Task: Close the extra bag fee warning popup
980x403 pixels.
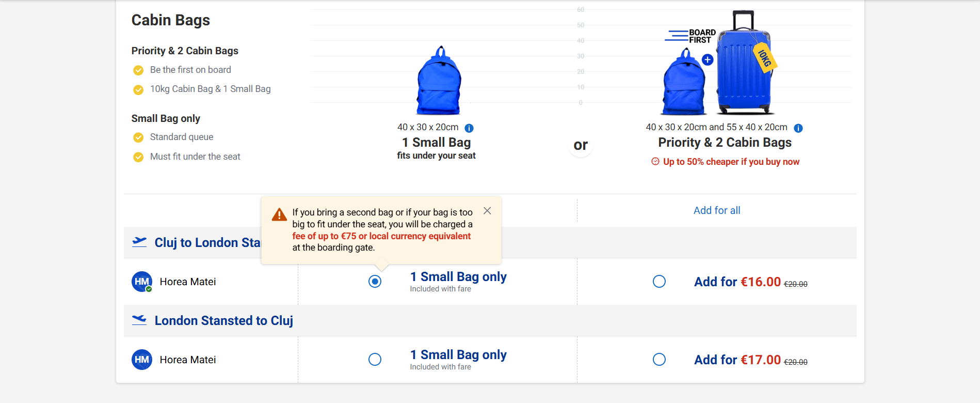Action: [487, 211]
